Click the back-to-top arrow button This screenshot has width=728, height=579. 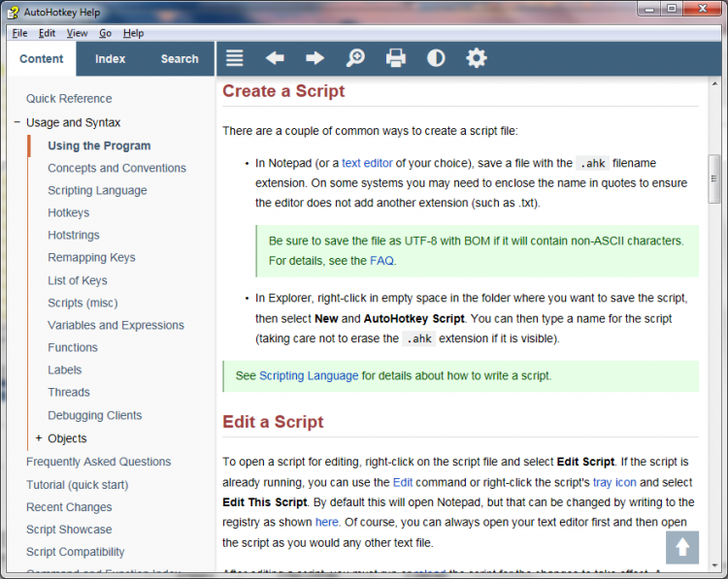682,547
